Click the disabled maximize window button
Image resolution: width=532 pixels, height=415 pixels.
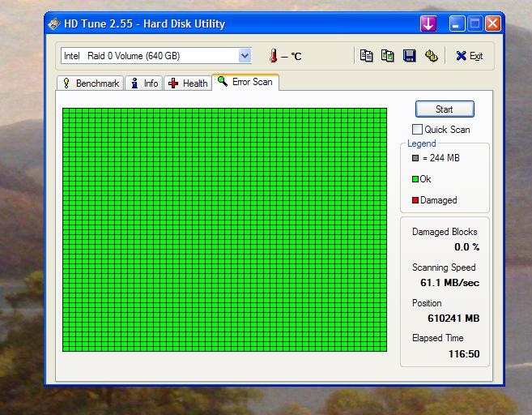click(475, 24)
